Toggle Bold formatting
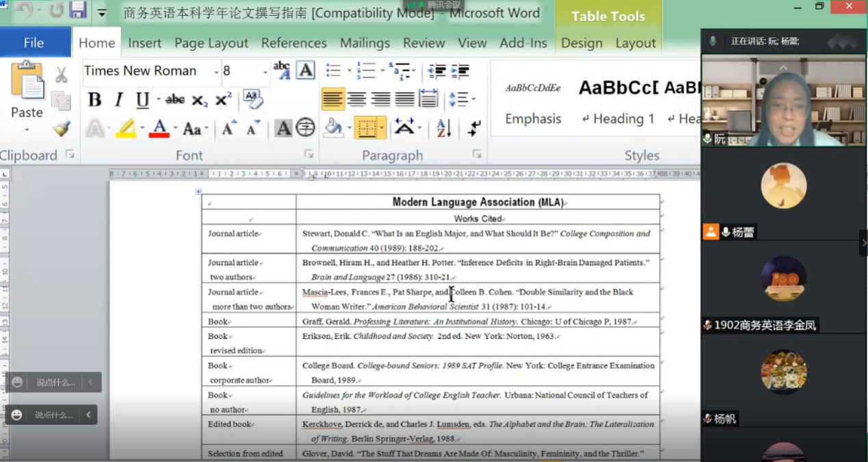This screenshot has width=868, height=462. 94,100
